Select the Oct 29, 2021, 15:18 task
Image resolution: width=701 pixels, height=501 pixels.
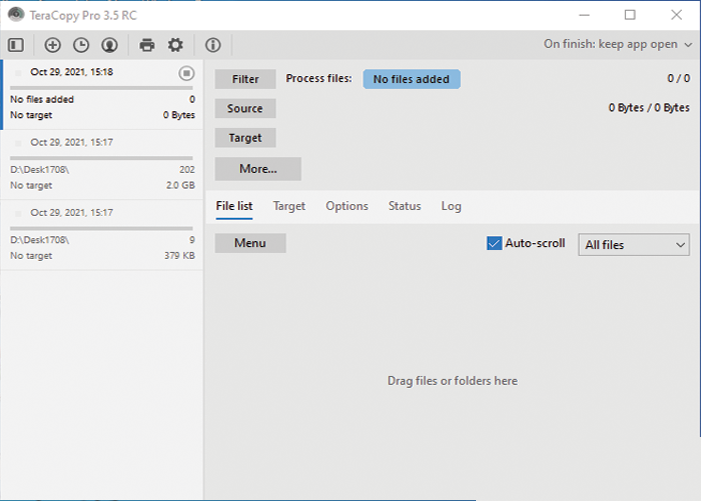click(102, 95)
